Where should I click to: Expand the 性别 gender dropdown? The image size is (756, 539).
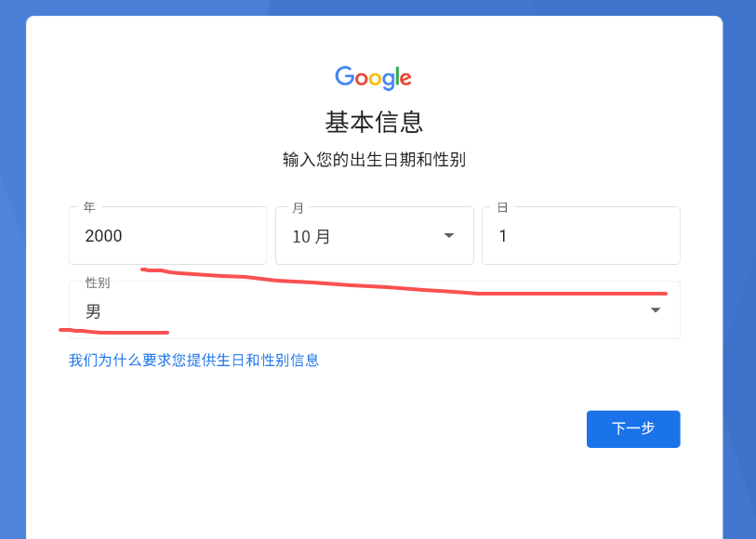click(374, 309)
